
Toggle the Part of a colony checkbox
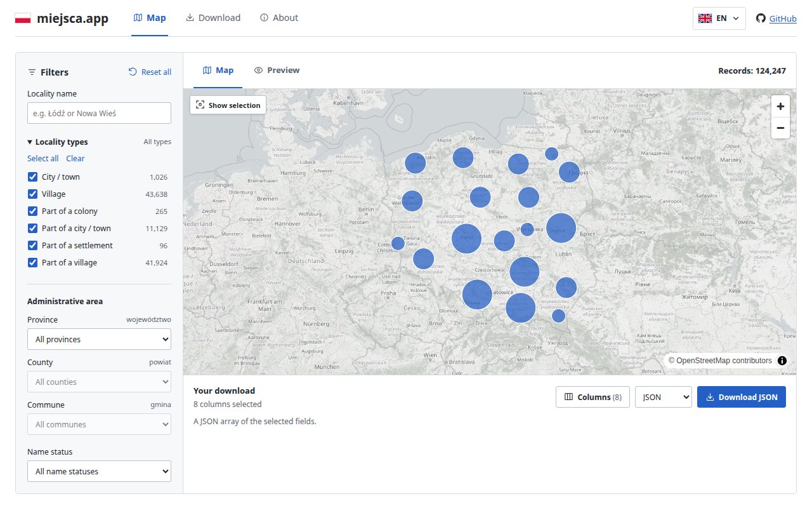[x=32, y=211]
